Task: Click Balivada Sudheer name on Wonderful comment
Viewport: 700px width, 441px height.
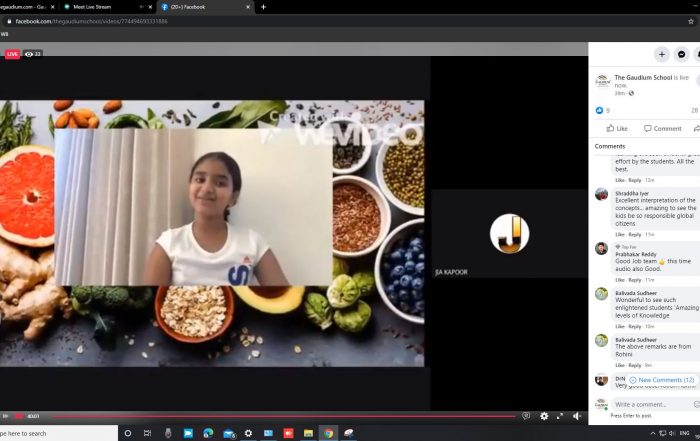Action: pyautogui.click(x=636, y=293)
